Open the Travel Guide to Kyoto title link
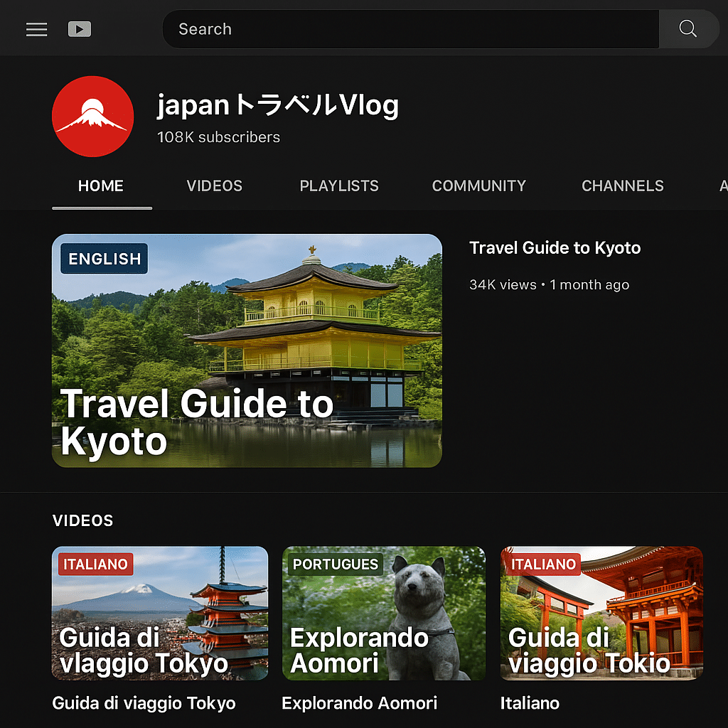The image size is (728, 728). pos(555,248)
